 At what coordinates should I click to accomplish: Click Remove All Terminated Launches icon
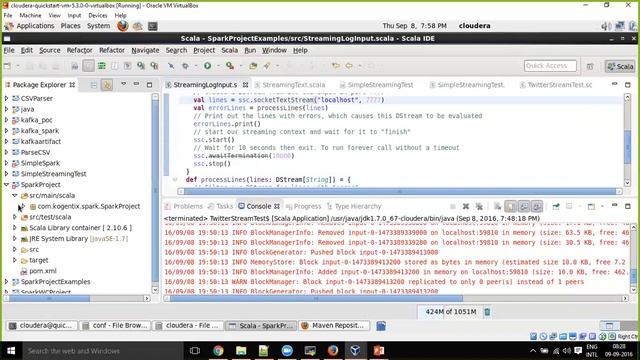tap(479, 207)
